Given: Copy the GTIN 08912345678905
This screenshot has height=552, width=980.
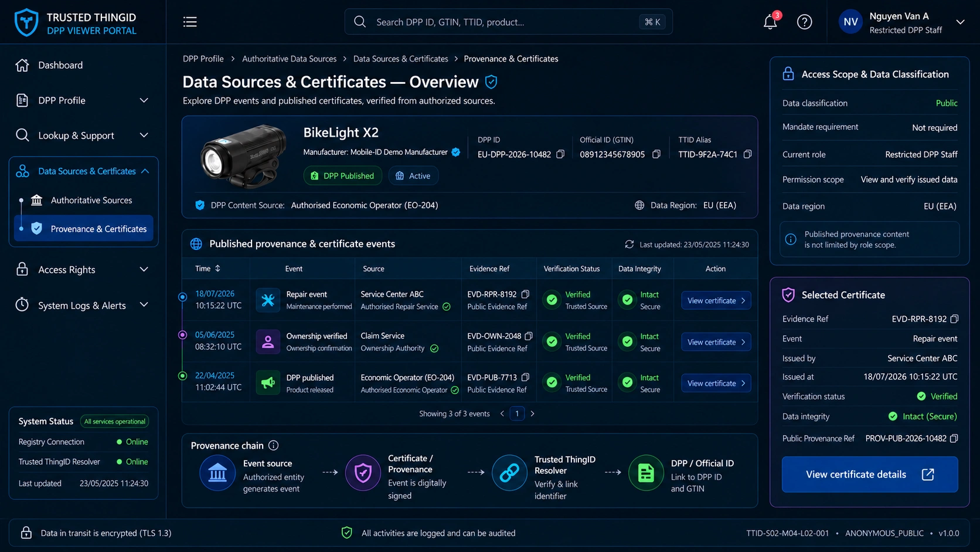Looking at the screenshot, I should point(656,154).
